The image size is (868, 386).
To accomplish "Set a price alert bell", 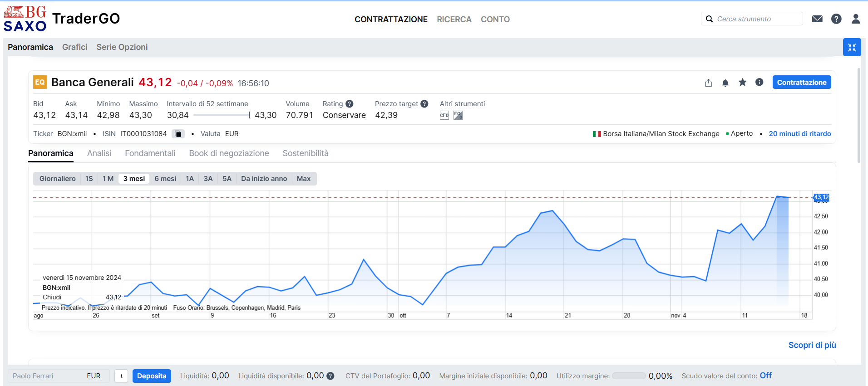I will click(x=725, y=83).
